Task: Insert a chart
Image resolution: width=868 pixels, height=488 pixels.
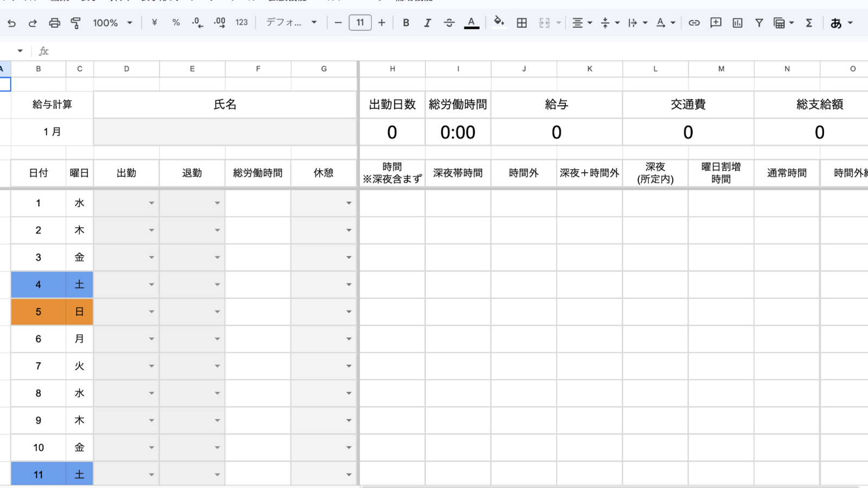Action: coord(737,23)
